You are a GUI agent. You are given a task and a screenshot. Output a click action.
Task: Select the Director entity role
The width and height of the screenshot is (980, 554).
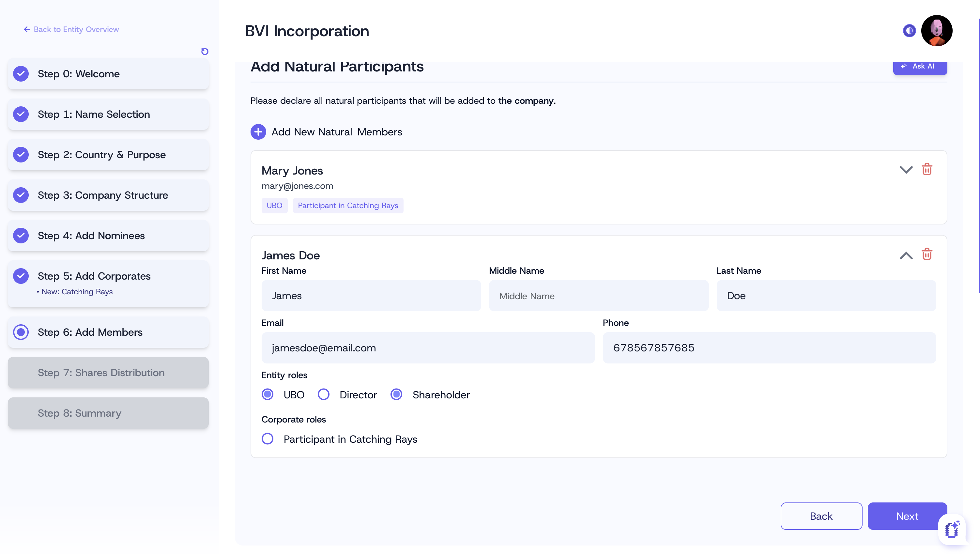323,394
